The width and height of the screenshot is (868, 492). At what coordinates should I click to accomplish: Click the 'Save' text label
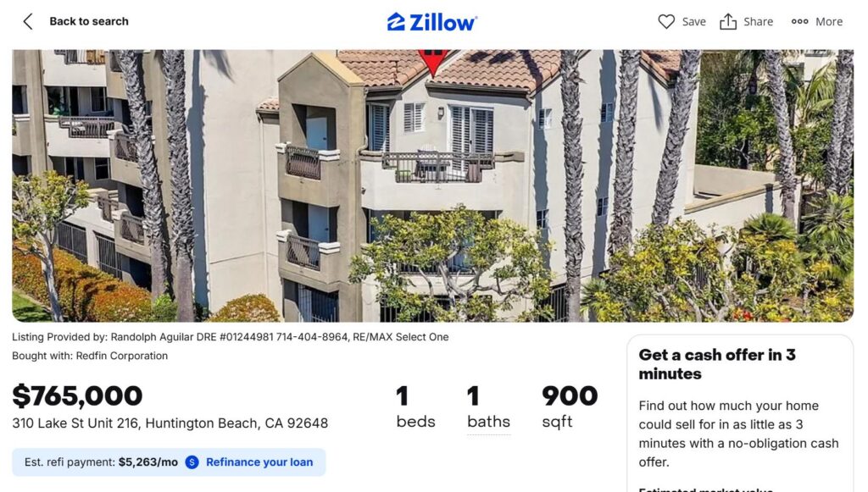[x=694, y=22]
